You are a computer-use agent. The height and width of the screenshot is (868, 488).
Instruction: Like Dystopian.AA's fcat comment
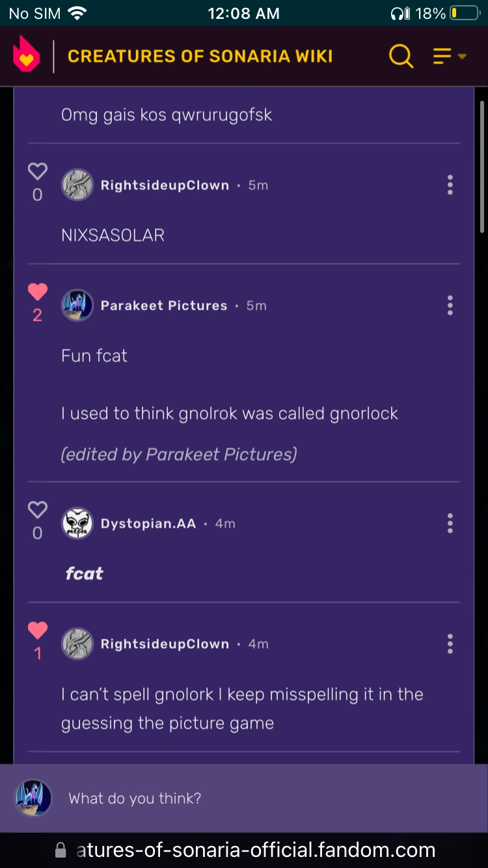[38, 510]
